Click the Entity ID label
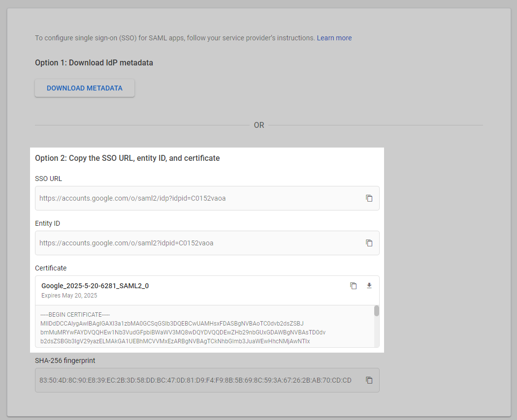Screen dimensions: 517x420 tap(47, 223)
